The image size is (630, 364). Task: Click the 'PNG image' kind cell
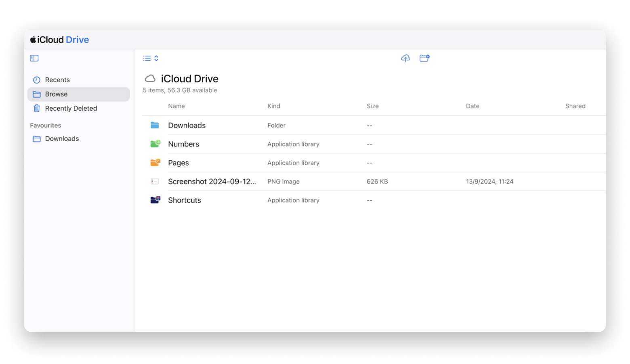(283, 182)
